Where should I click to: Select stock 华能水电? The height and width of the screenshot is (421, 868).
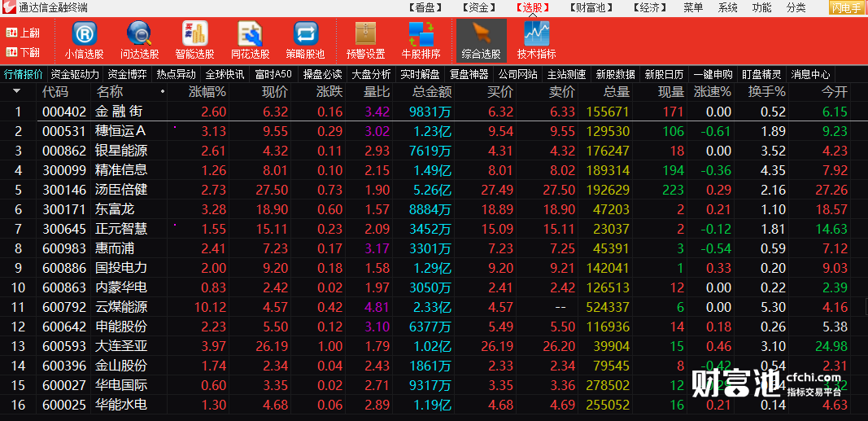[121, 405]
